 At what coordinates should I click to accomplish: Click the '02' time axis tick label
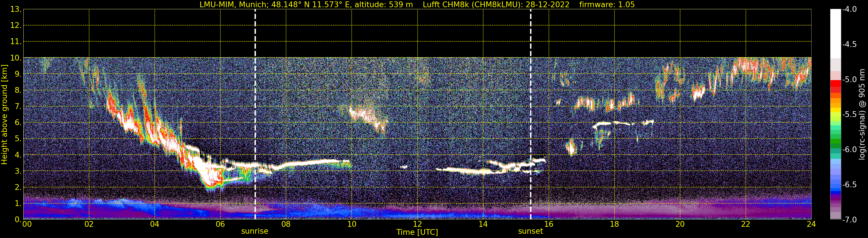click(89, 224)
